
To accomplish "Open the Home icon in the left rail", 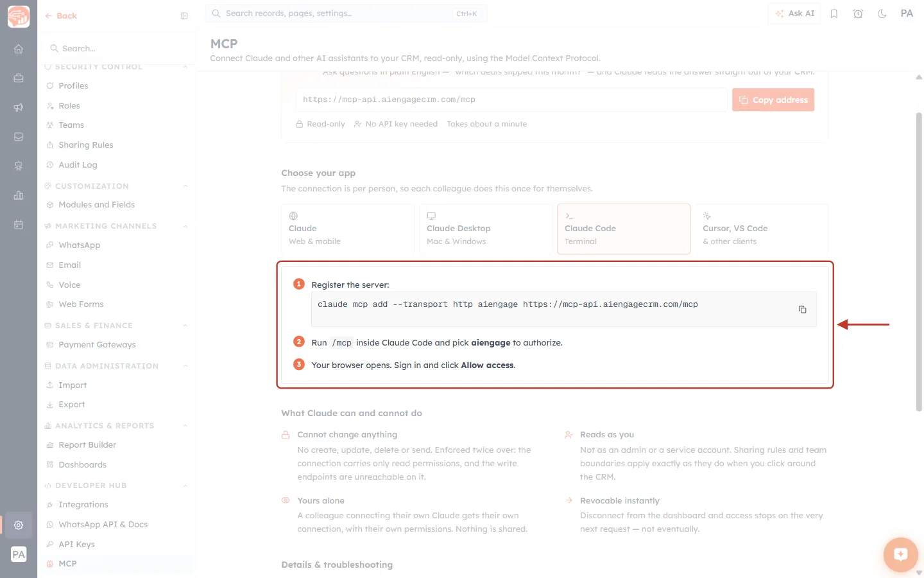I will pyautogui.click(x=19, y=49).
